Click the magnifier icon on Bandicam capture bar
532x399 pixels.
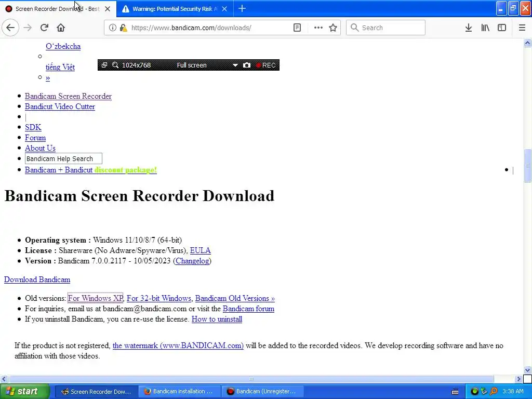(x=115, y=65)
